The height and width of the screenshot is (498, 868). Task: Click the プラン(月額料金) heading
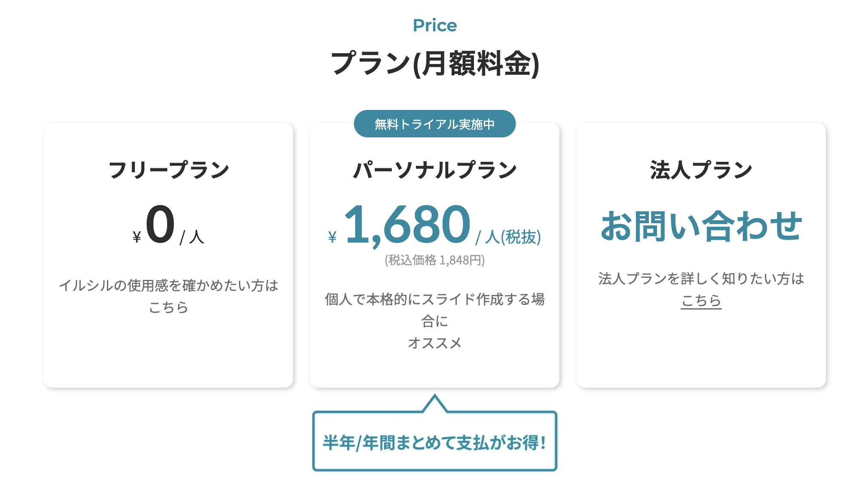click(434, 62)
